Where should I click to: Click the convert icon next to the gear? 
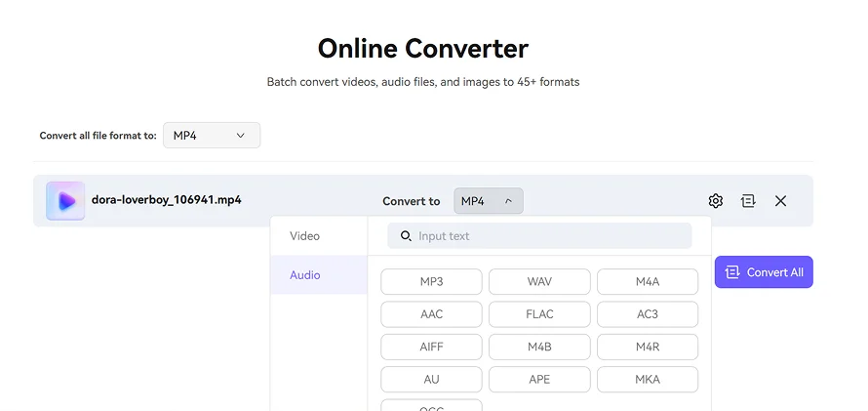point(748,200)
